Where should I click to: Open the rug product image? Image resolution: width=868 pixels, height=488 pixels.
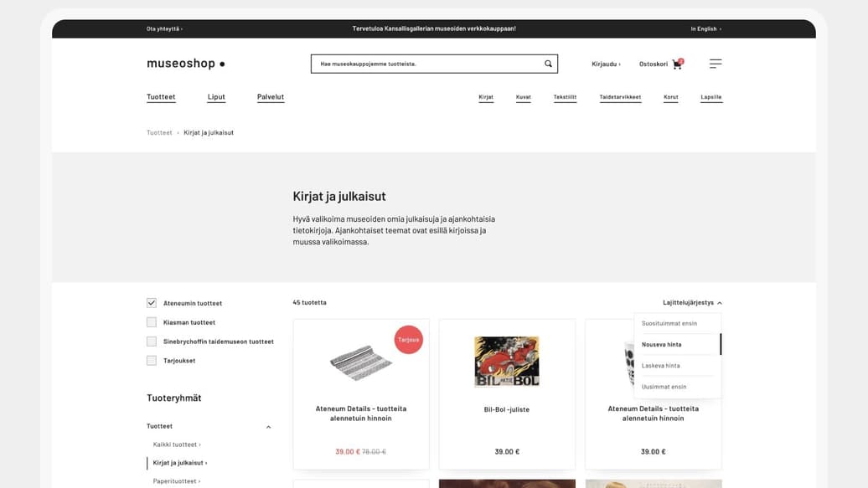(x=361, y=362)
